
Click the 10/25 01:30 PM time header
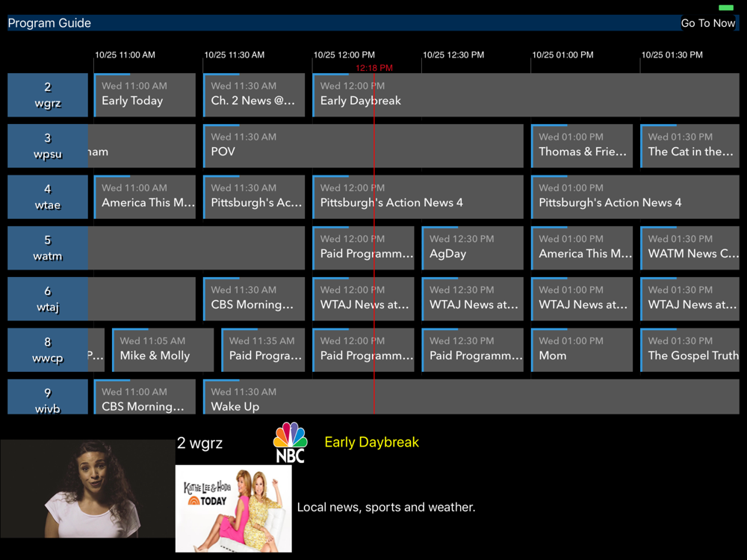[672, 55]
